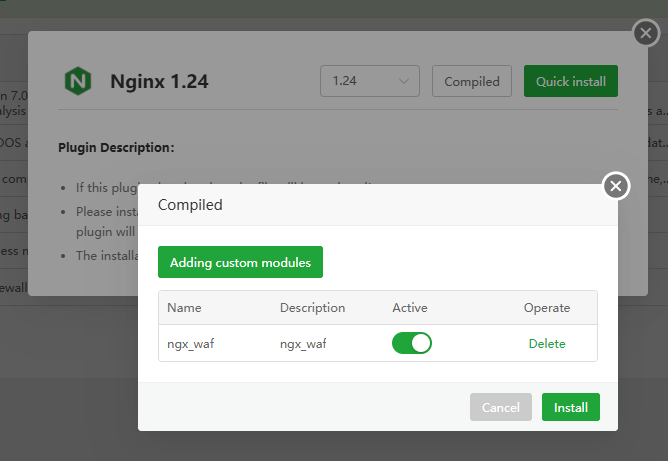Image resolution: width=668 pixels, height=461 pixels.
Task: Select the ngx_waf description cell
Action: pyautogui.click(x=303, y=343)
